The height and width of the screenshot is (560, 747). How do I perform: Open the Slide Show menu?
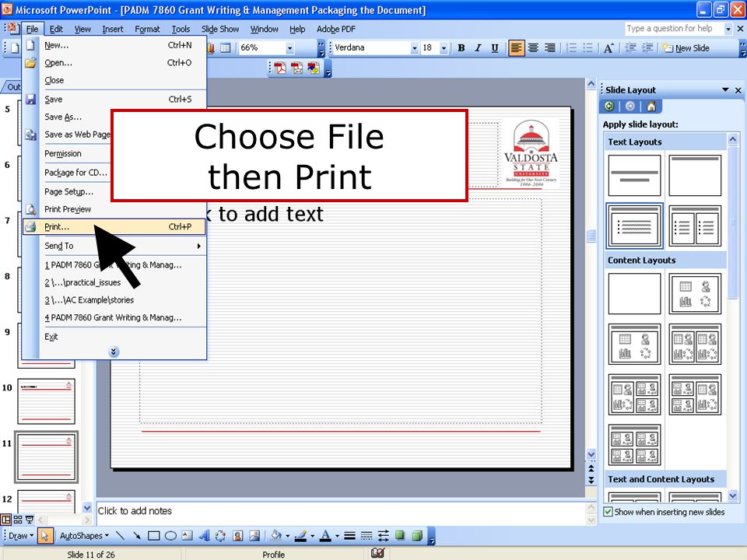click(x=220, y=29)
